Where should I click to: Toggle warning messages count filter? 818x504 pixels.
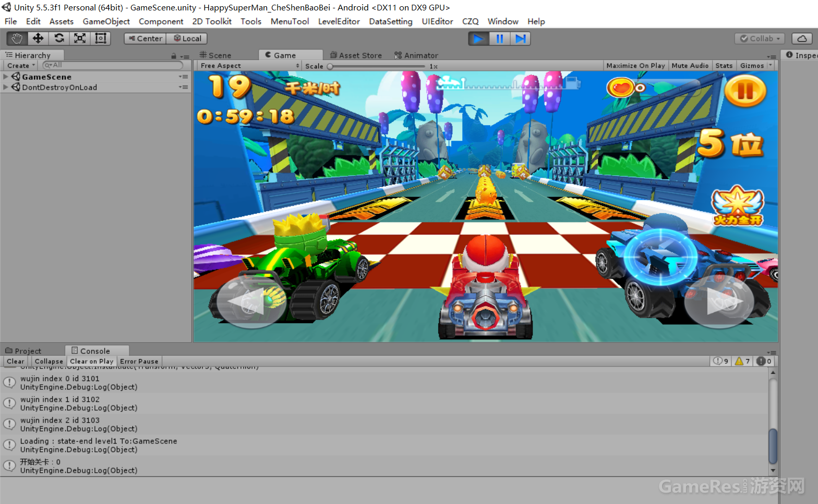pyautogui.click(x=742, y=361)
